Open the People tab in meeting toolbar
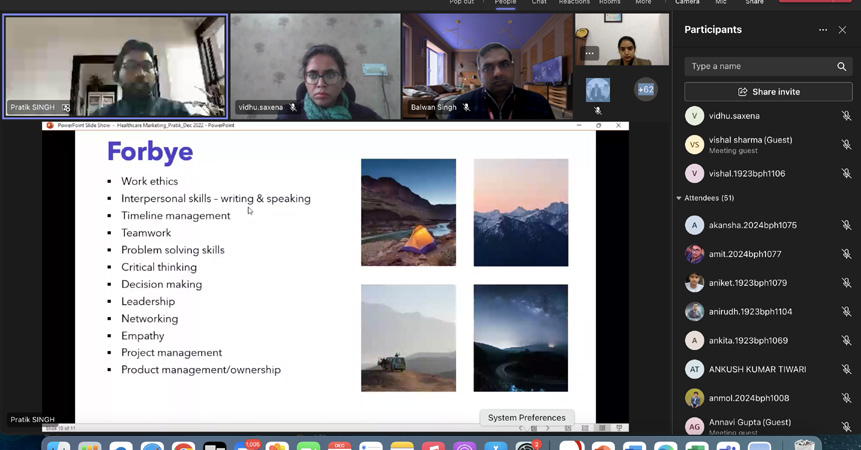The image size is (861, 450). (x=505, y=3)
